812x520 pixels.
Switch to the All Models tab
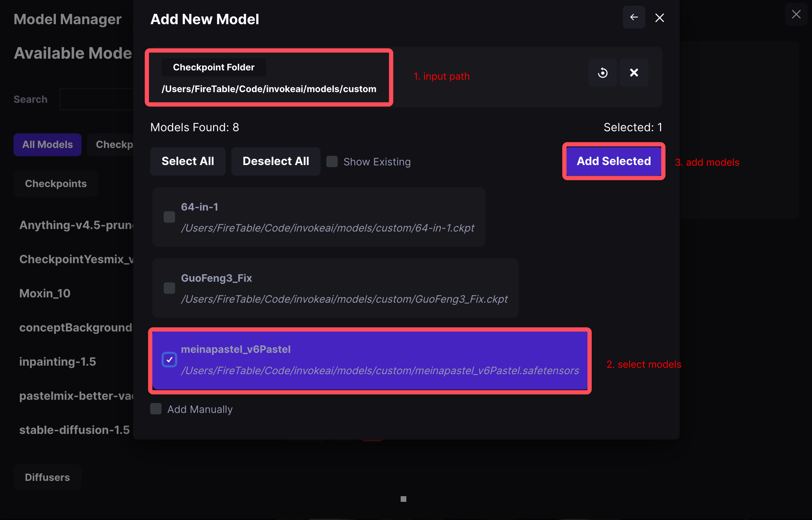(47, 144)
